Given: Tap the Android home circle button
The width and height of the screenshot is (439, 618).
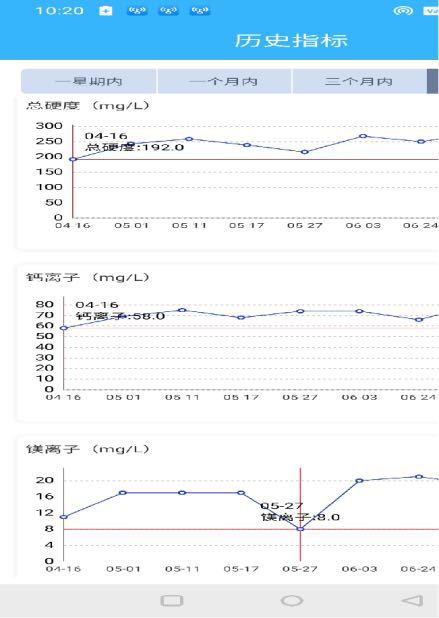Looking at the screenshot, I should [292, 601].
